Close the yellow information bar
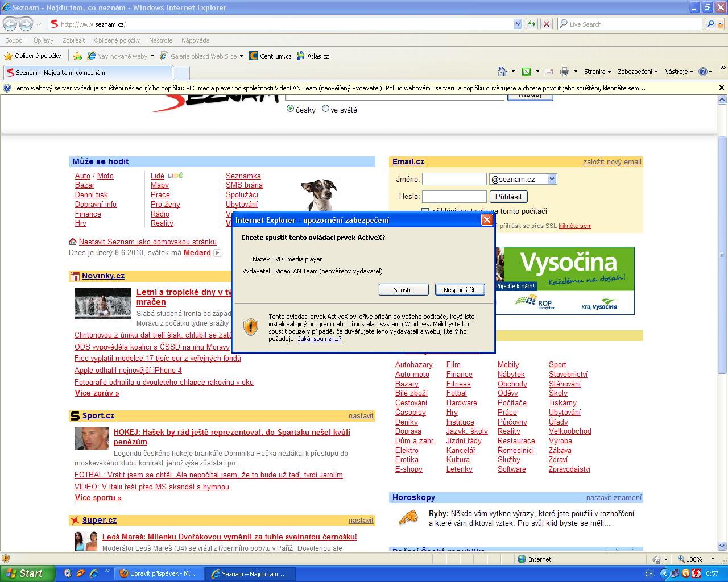 pyautogui.click(x=722, y=88)
